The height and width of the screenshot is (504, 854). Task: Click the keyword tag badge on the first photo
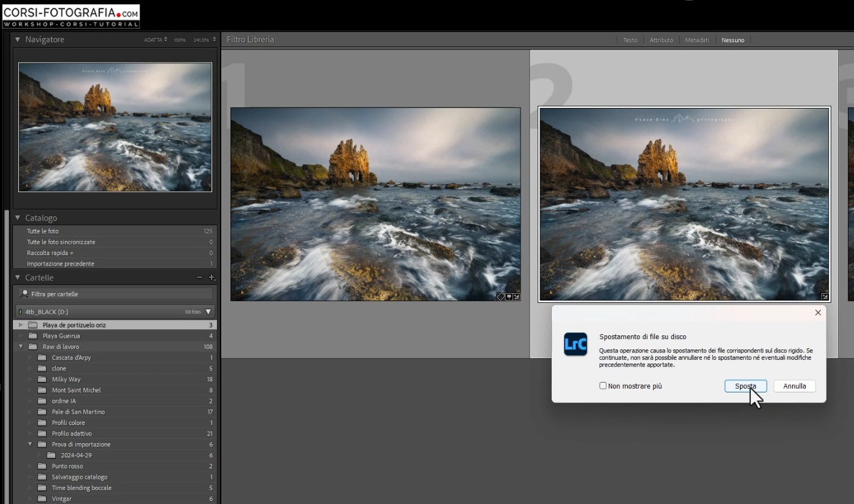(x=500, y=296)
